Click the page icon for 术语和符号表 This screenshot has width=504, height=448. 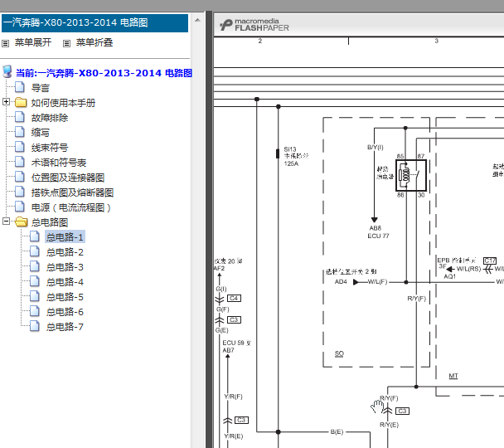[x=20, y=162]
